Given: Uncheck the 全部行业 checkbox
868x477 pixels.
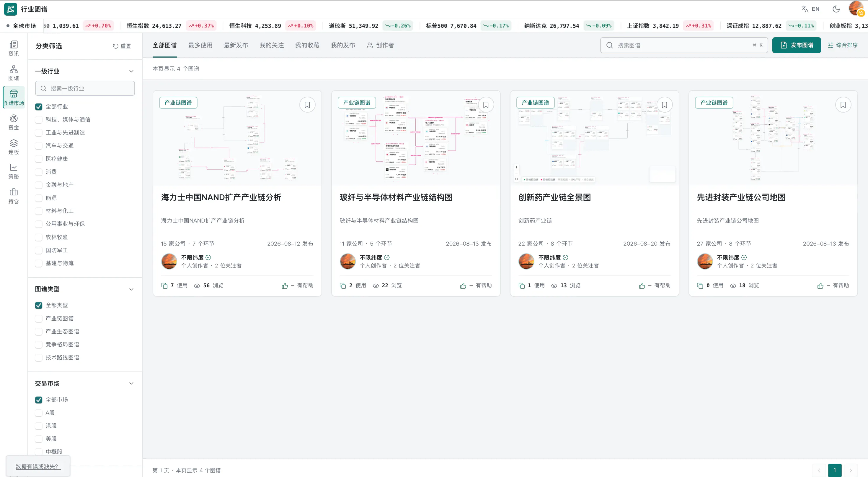Looking at the screenshot, I should click(x=39, y=107).
